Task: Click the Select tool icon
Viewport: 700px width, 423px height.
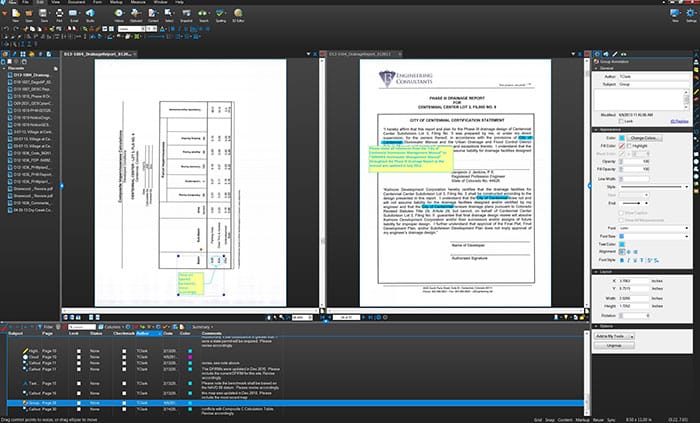Action: pos(169,14)
